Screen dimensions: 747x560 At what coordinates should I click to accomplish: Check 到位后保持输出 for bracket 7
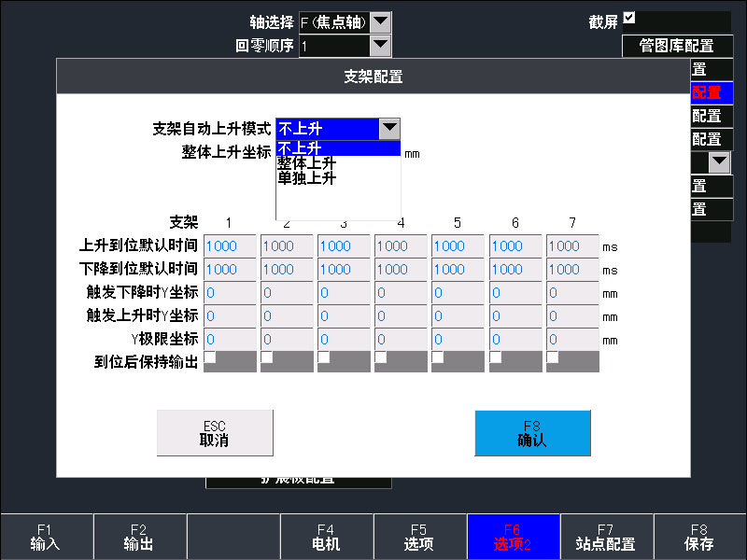click(x=554, y=356)
